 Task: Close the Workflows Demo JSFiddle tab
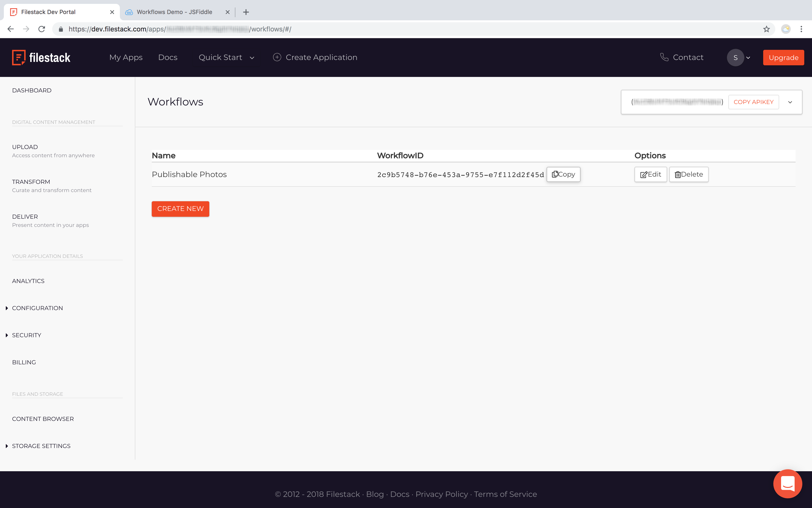[227, 12]
